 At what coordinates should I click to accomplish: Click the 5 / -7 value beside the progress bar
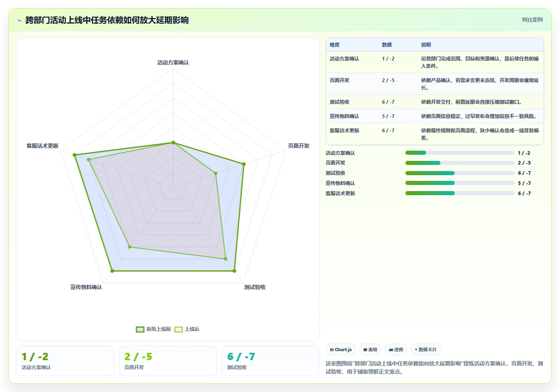pos(524,183)
